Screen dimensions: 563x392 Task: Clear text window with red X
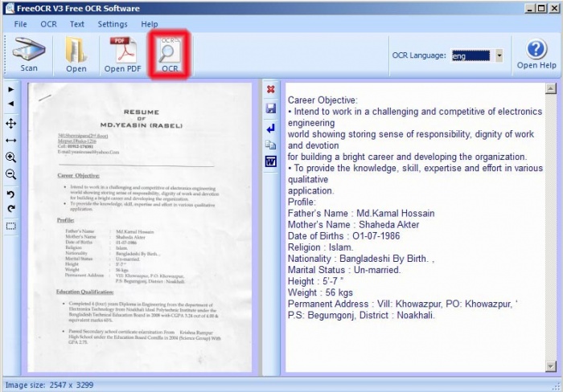(x=271, y=89)
